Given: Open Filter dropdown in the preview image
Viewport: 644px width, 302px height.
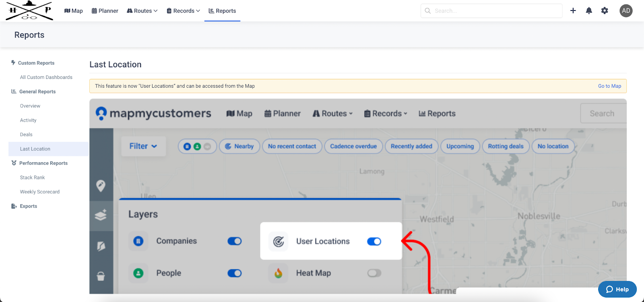Looking at the screenshot, I should 143,146.
